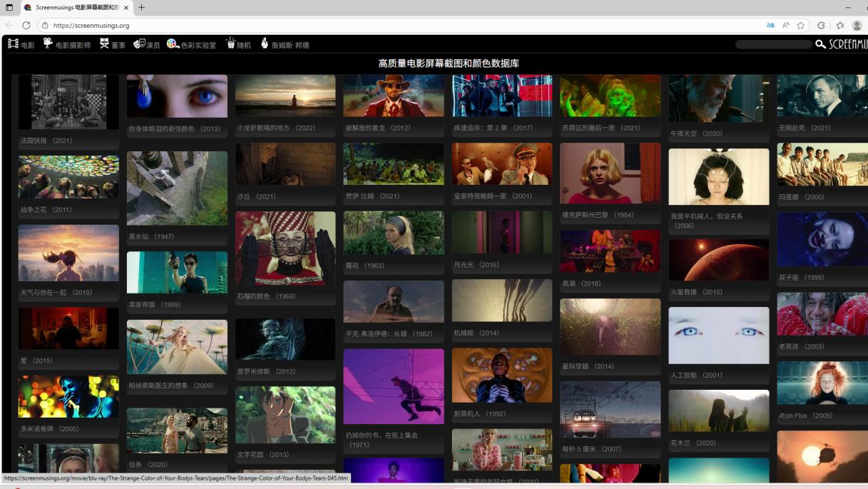Open tab actions menu icon

pos(9,7)
